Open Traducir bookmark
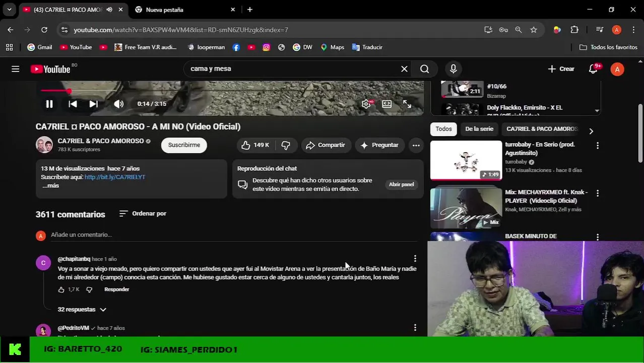 click(x=367, y=47)
